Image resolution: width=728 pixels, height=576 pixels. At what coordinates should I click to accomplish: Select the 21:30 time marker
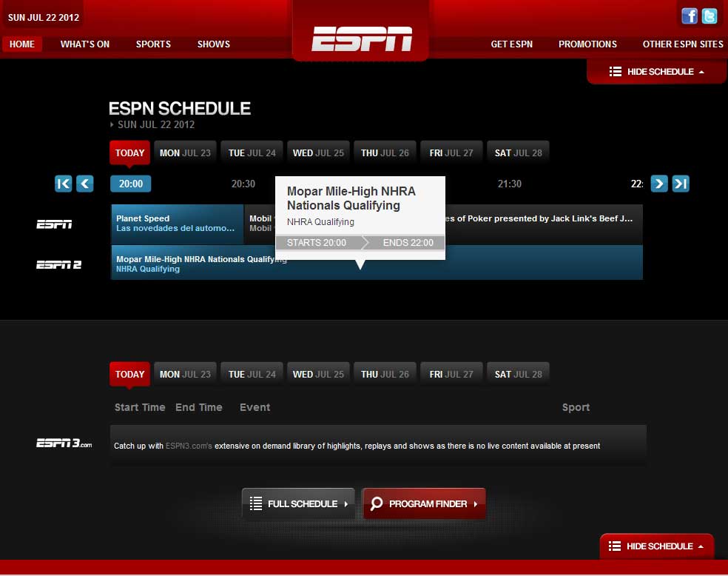coord(509,184)
